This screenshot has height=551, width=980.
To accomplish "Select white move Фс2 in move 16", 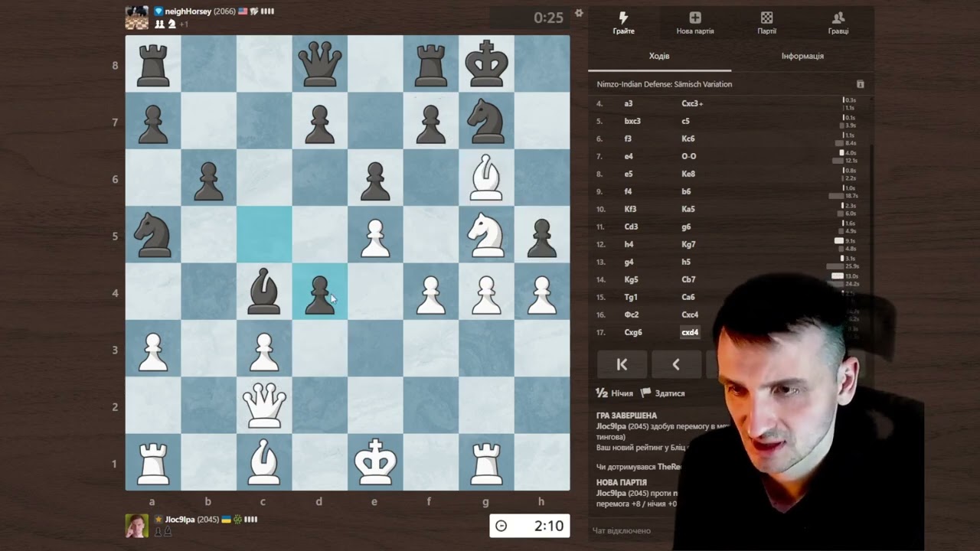I will click(x=632, y=315).
